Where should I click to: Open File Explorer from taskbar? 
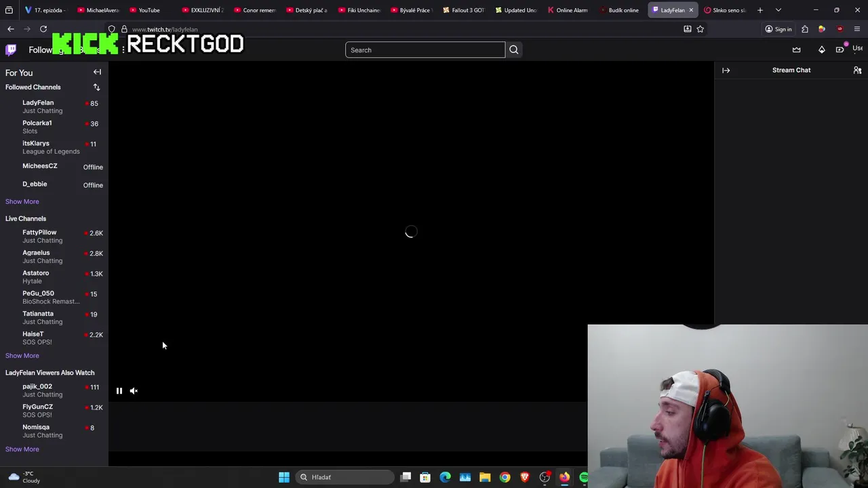(485, 477)
